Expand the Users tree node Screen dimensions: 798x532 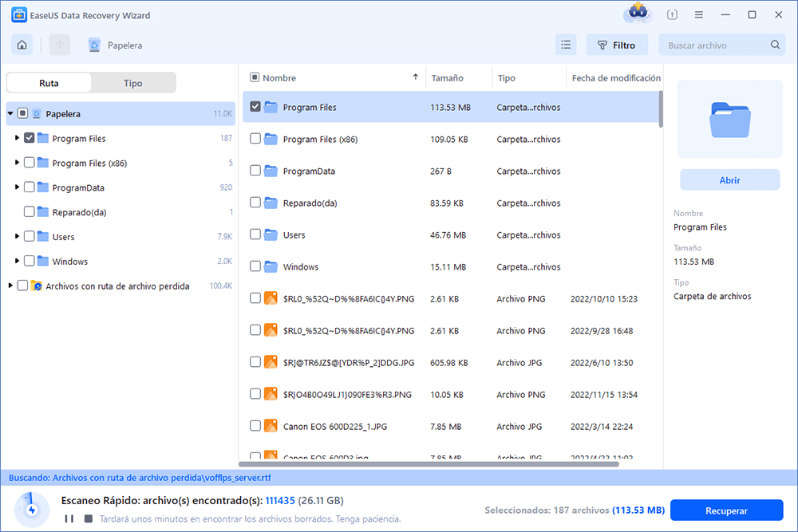17,236
